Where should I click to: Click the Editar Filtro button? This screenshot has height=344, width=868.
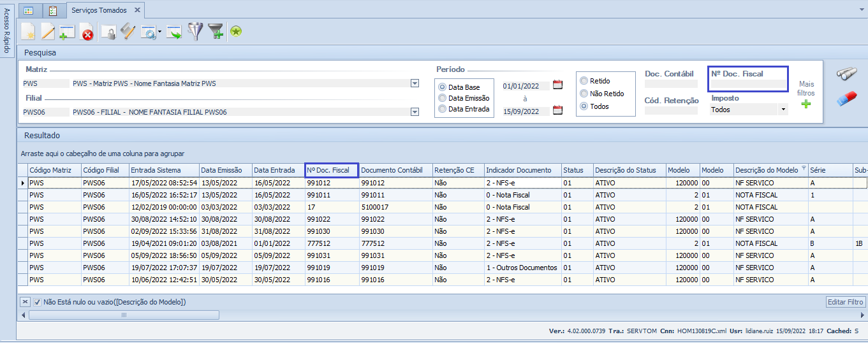[x=845, y=302]
